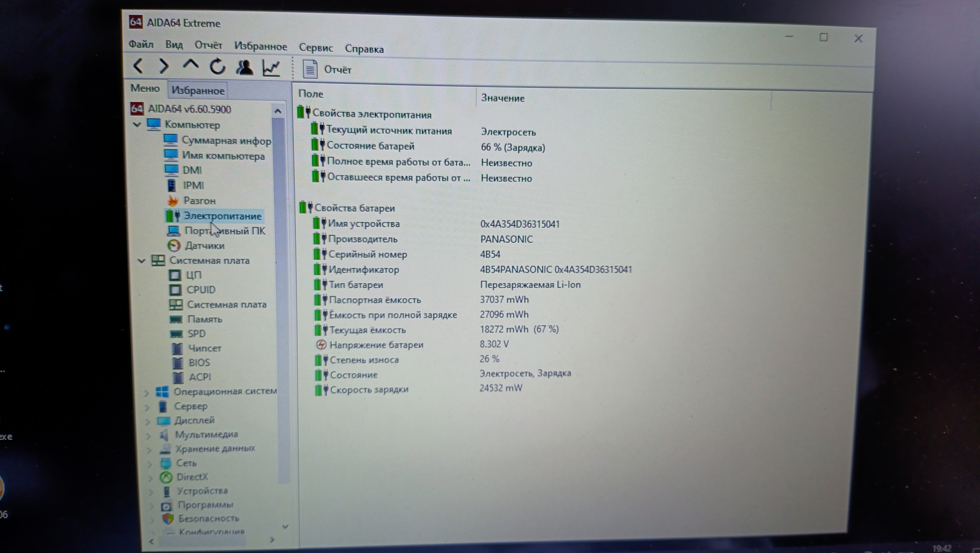Collapse the top-level Системная плата tree node
This screenshot has height=553, width=980.
[142, 261]
